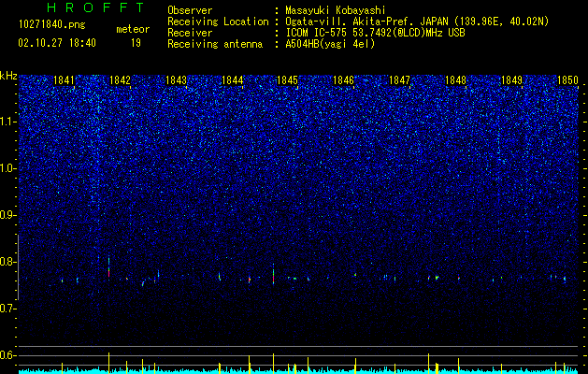Click the 1842 time marker

(x=120, y=80)
